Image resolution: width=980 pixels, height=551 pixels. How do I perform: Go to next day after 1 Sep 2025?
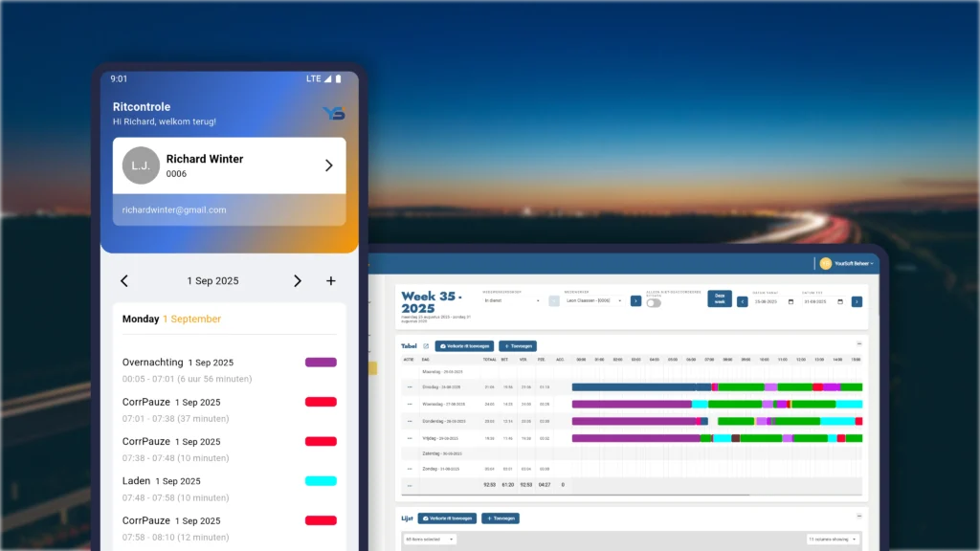tap(297, 281)
